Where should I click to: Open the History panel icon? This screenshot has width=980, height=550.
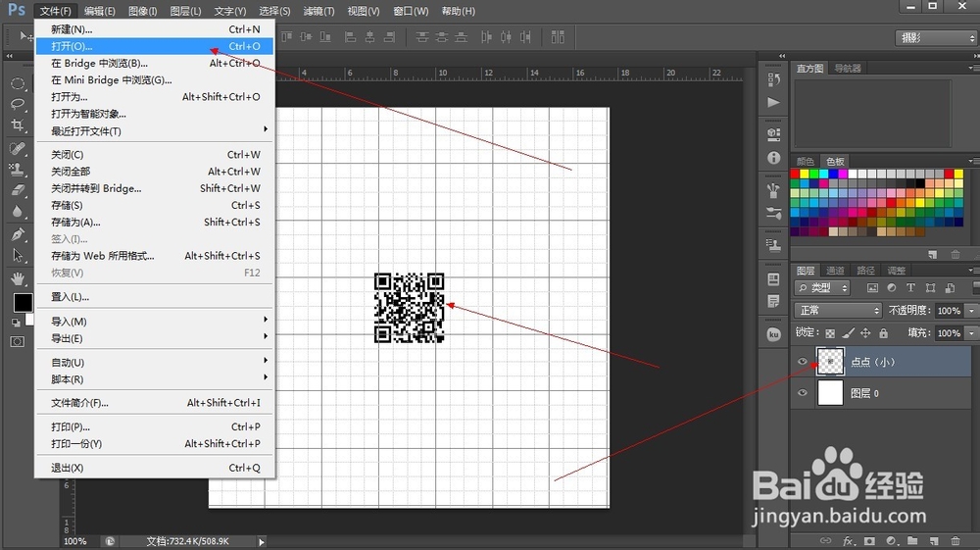pos(774,79)
